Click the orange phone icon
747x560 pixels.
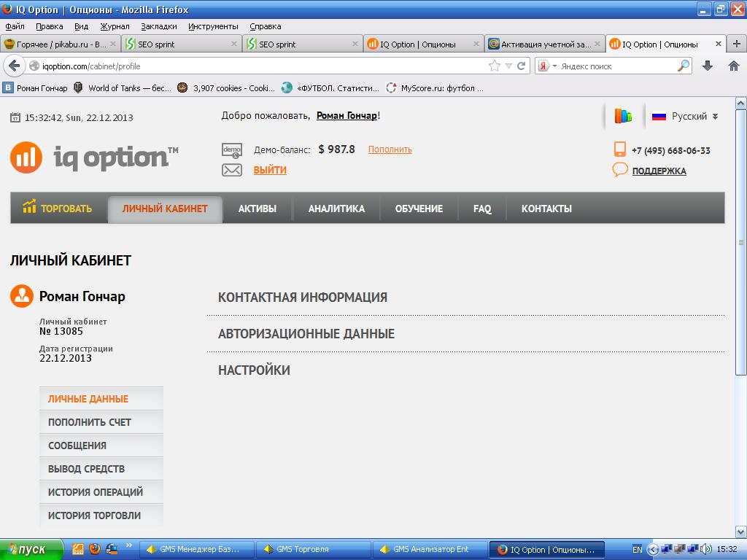620,149
